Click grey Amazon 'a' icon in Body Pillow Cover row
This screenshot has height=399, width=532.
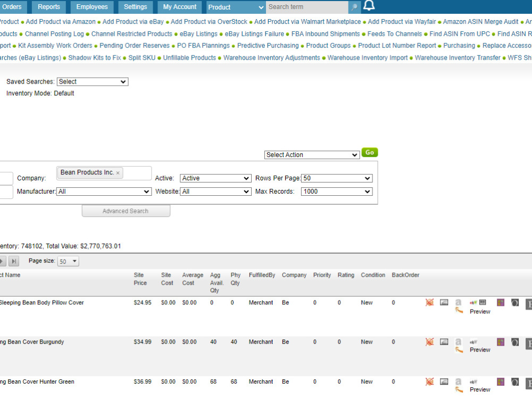click(x=458, y=302)
